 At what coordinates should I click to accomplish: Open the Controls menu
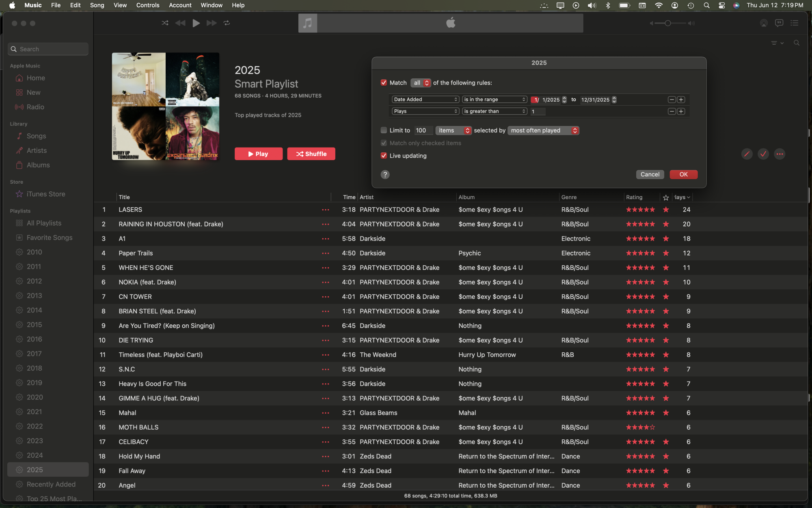click(x=147, y=5)
